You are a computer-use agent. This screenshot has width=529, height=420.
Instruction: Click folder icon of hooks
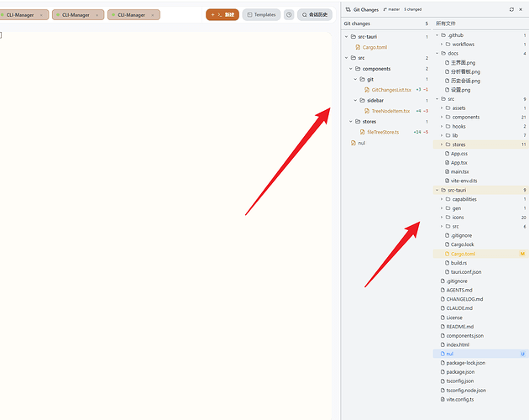pos(448,126)
